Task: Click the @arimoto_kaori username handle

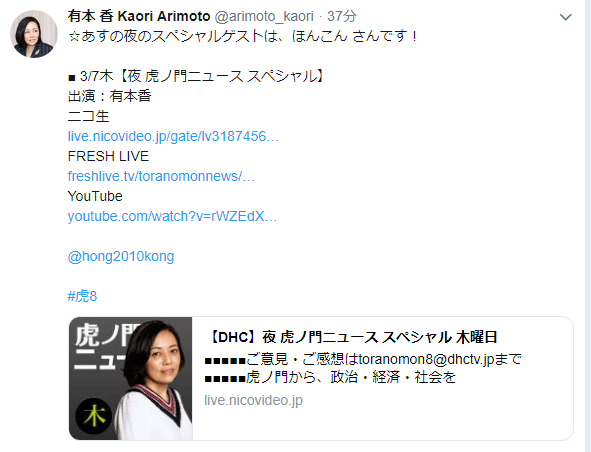Action: [x=264, y=16]
